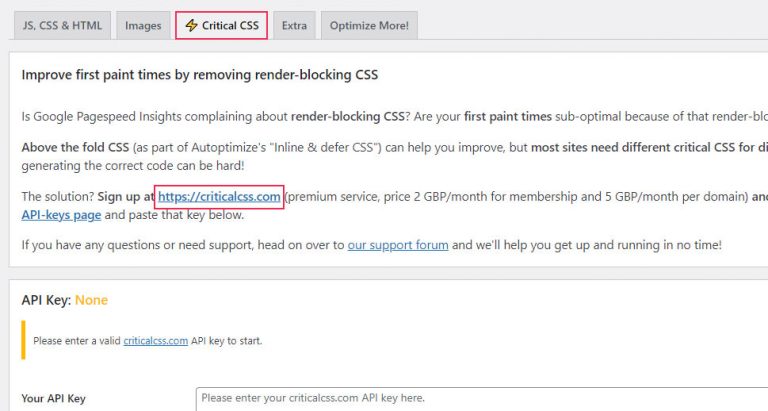
Task: Focus the Your API Key input field
Action: tap(481, 398)
